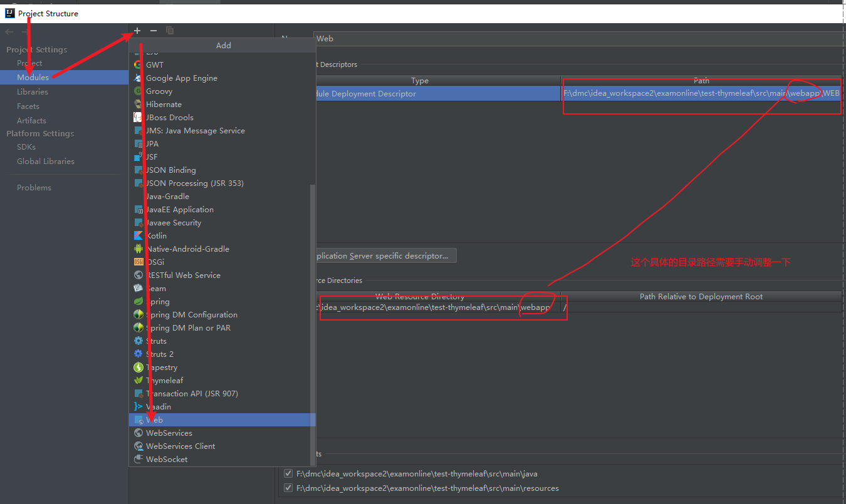Viewport: 846px width, 504px height.
Task: Click the JSF icon in Add list
Action: click(138, 157)
